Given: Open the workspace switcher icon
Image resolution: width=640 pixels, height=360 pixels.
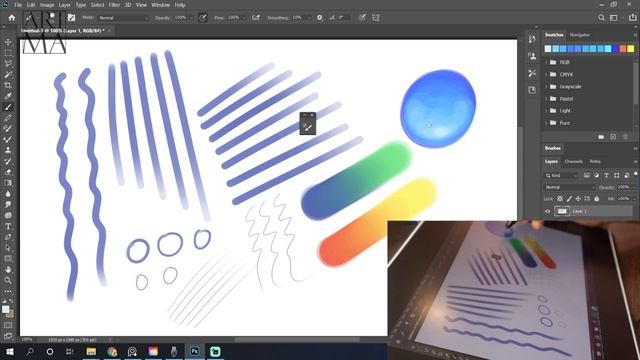Looking at the screenshot, I should (x=613, y=18).
